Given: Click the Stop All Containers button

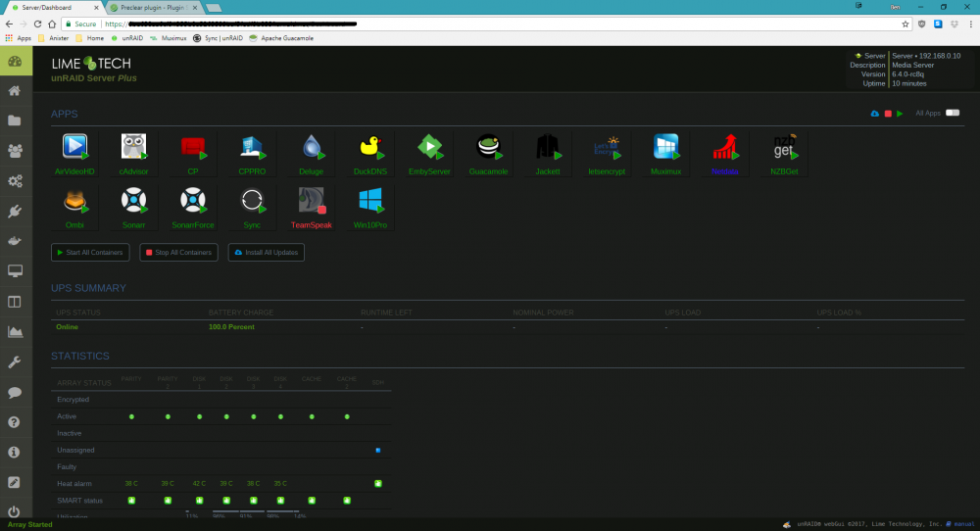Looking at the screenshot, I should [x=178, y=253].
